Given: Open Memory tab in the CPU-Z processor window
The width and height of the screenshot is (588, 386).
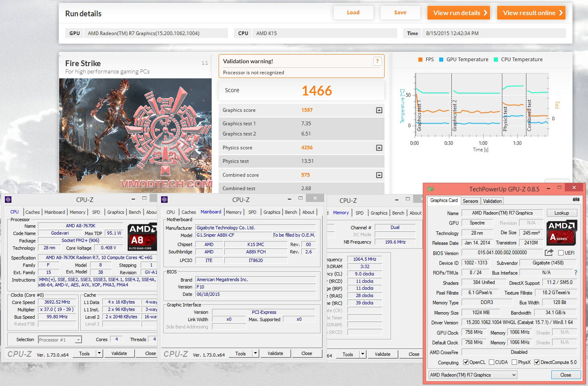Looking at the screenshot, I should [77, 212].
